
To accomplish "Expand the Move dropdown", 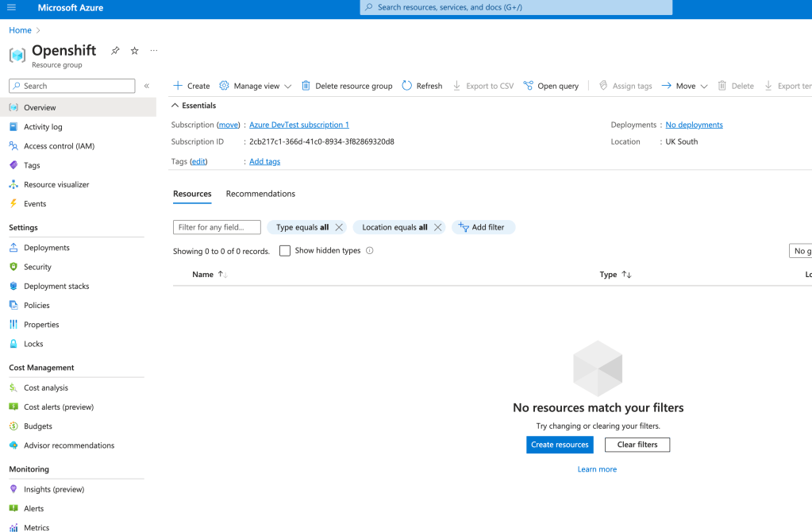I will [685, 86].
